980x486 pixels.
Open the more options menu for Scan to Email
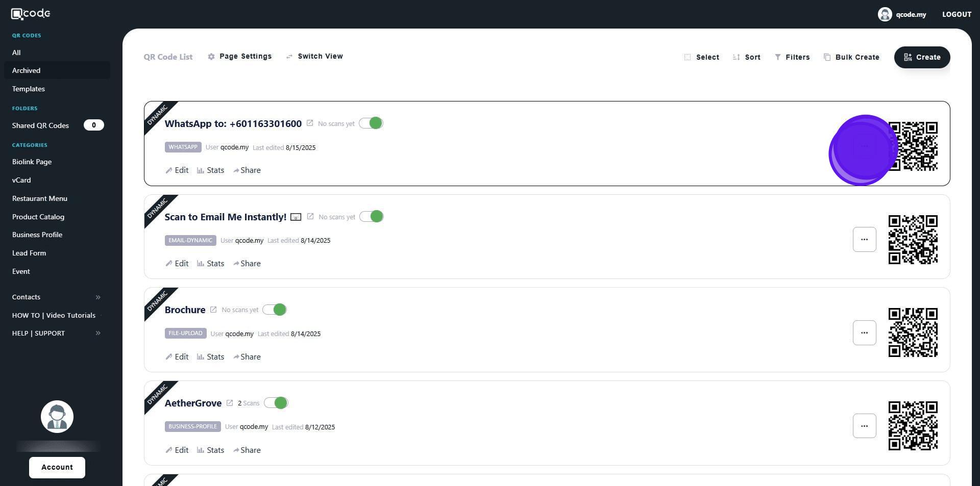tap(864, 240)
